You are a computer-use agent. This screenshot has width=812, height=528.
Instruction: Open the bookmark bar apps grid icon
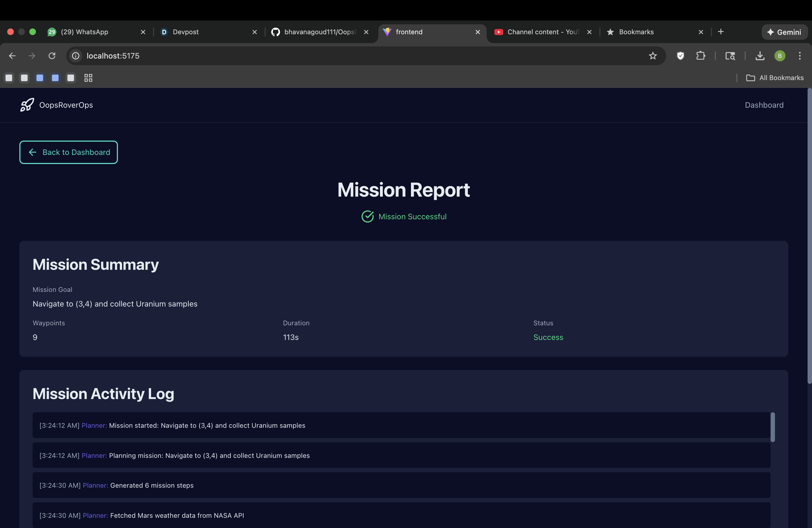click(88, 78)
